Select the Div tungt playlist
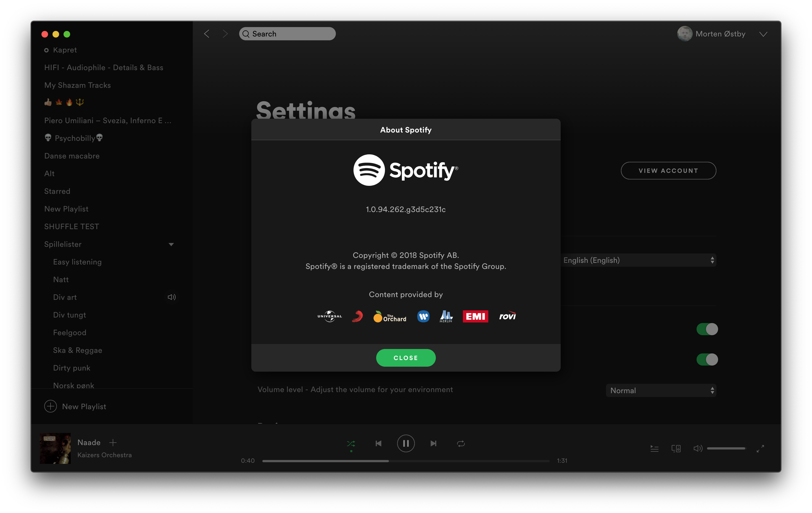The width and height of the screenshot is (812, 513). pos(70,315)
